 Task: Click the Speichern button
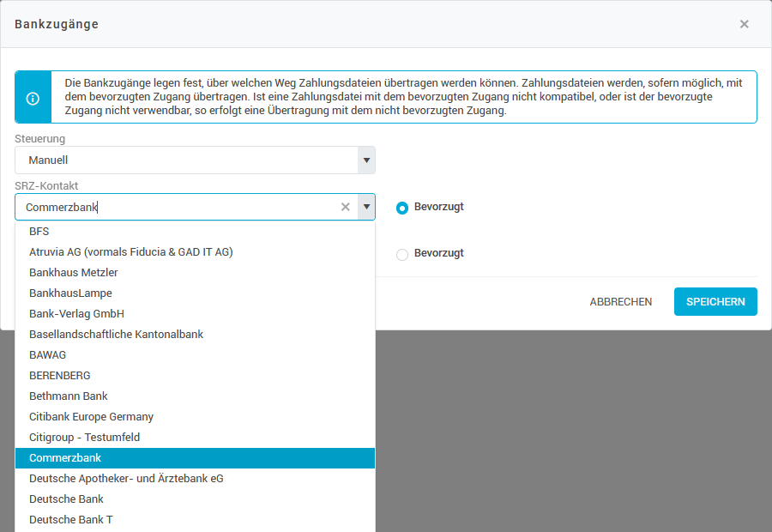[x=715, y=302]
